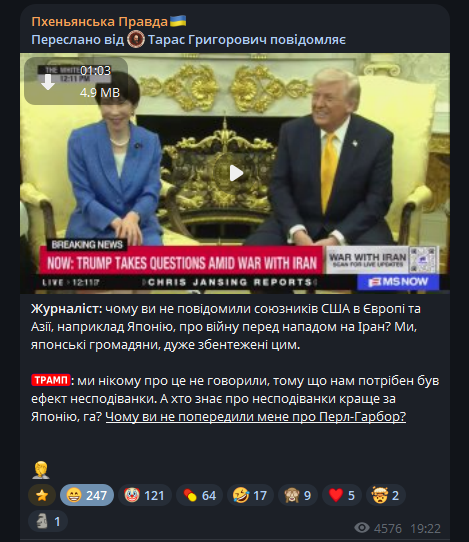This screenshot has height=542, width=469.
Task: Click the 19:22 message timestamp
Action: tap(425, 529)
